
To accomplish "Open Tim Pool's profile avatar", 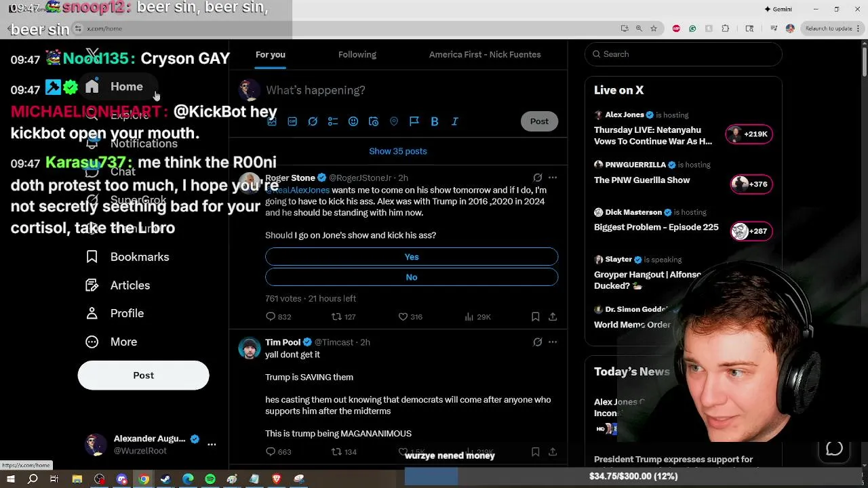I will [x=249, y=348].
